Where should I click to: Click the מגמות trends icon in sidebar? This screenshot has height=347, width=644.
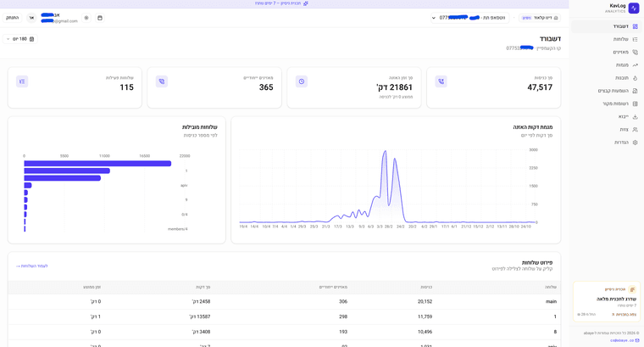coord(635,64)
